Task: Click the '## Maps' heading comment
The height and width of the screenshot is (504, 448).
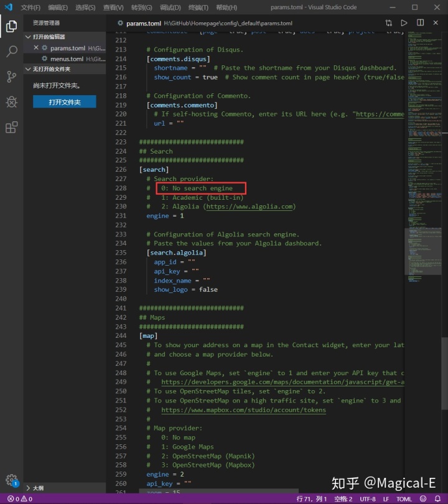Action: [152, 317]
